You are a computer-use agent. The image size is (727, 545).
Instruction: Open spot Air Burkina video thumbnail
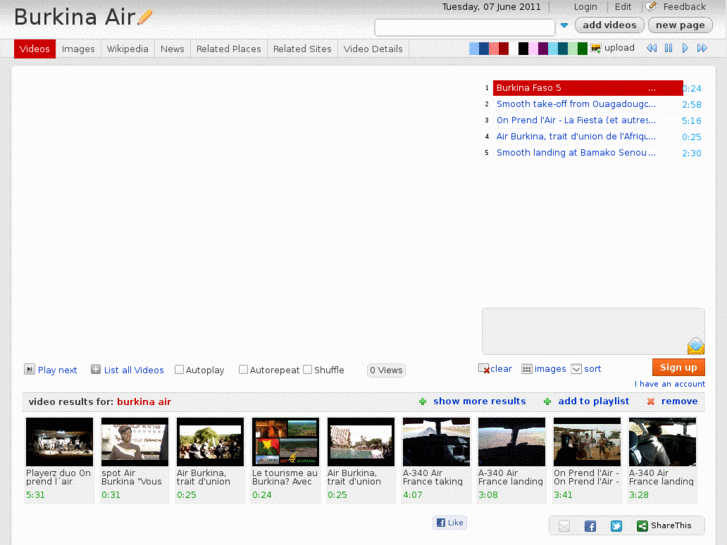click(134, 442)
